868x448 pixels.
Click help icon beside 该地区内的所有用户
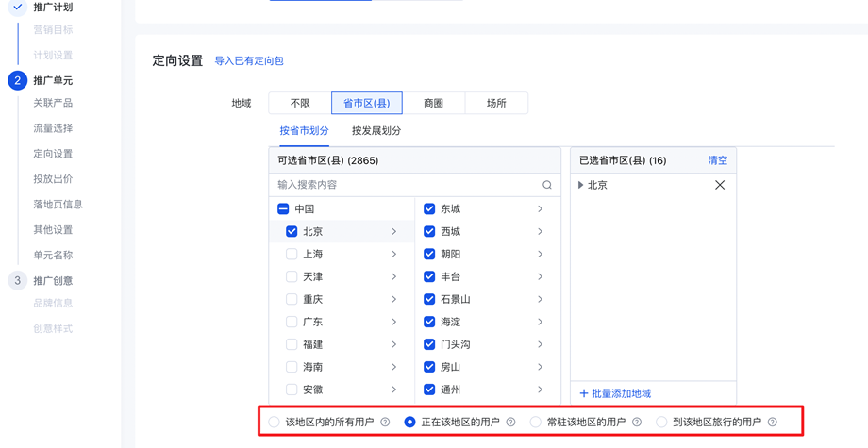click(x=385, y=423)
